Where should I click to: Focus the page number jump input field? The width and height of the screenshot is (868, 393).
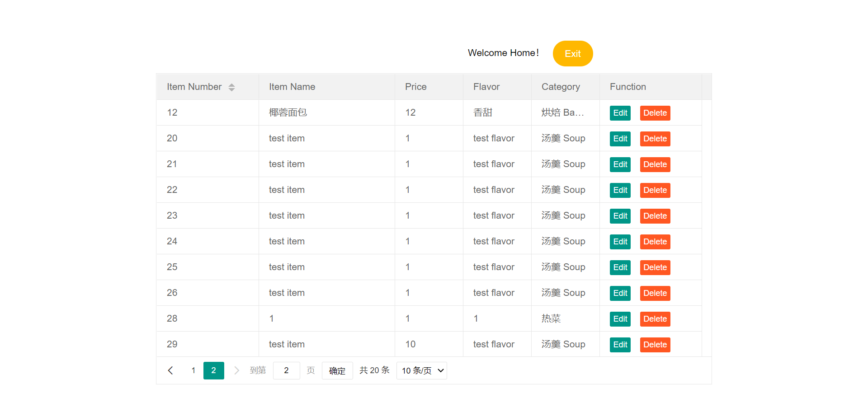click(286, 370)
